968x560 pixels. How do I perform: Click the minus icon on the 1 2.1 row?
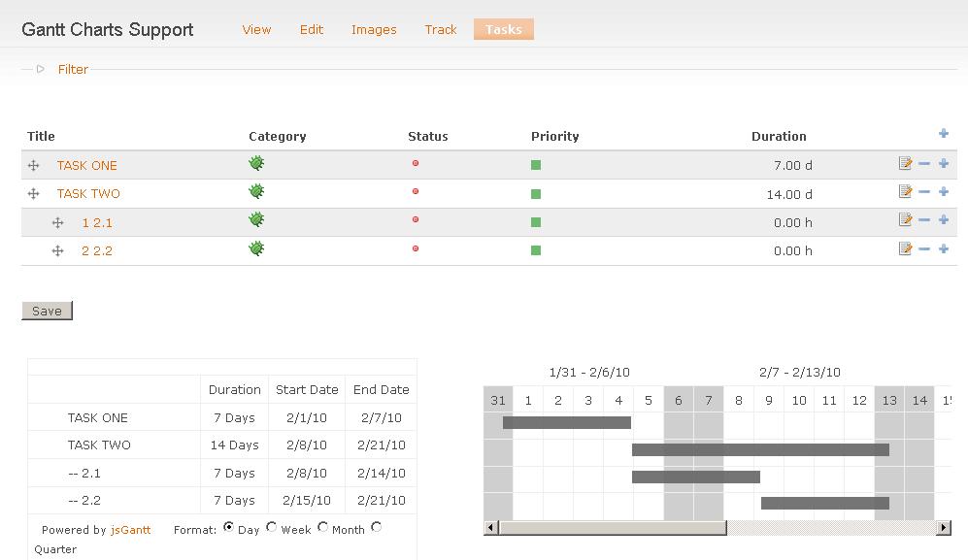[924, 220]
